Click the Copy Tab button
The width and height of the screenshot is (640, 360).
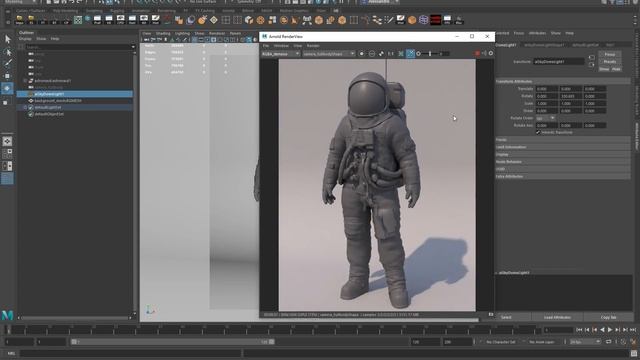[x=608, y=317]
